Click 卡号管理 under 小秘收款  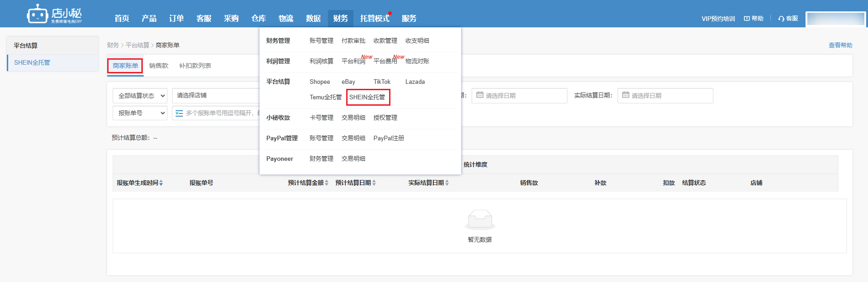coord(322,118)
